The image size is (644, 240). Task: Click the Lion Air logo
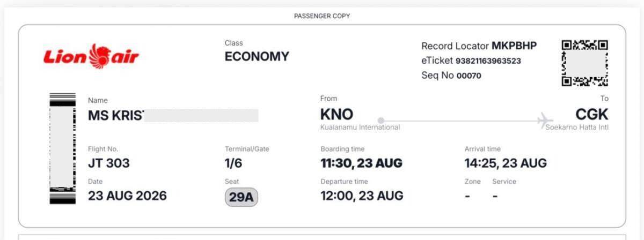(91, 56)
